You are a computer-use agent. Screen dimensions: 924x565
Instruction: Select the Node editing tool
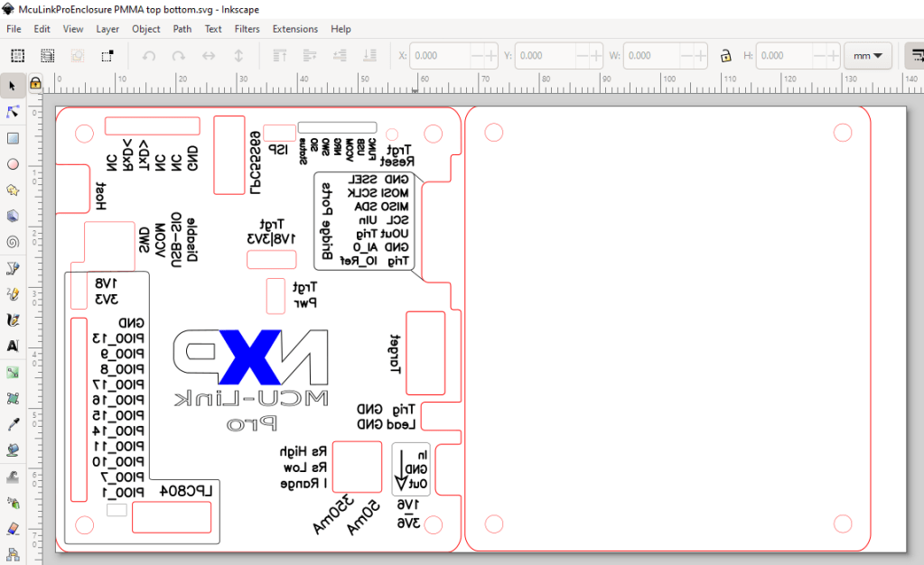(13, 112)
